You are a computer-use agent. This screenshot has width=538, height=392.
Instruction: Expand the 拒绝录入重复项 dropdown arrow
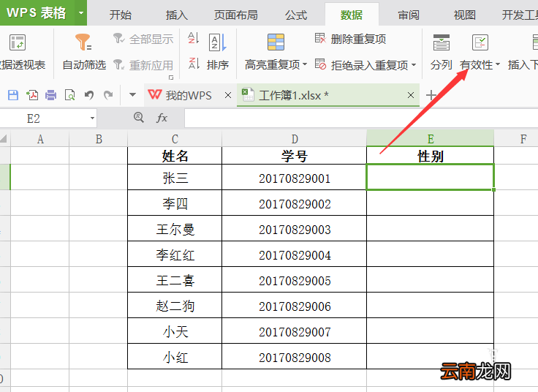[414, 64]
